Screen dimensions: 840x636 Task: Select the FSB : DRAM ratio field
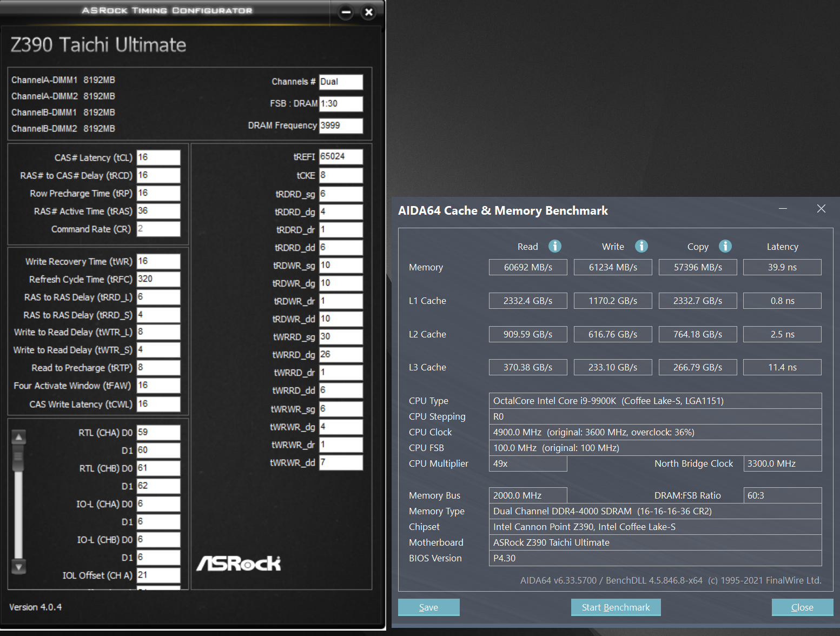point(341,104)
